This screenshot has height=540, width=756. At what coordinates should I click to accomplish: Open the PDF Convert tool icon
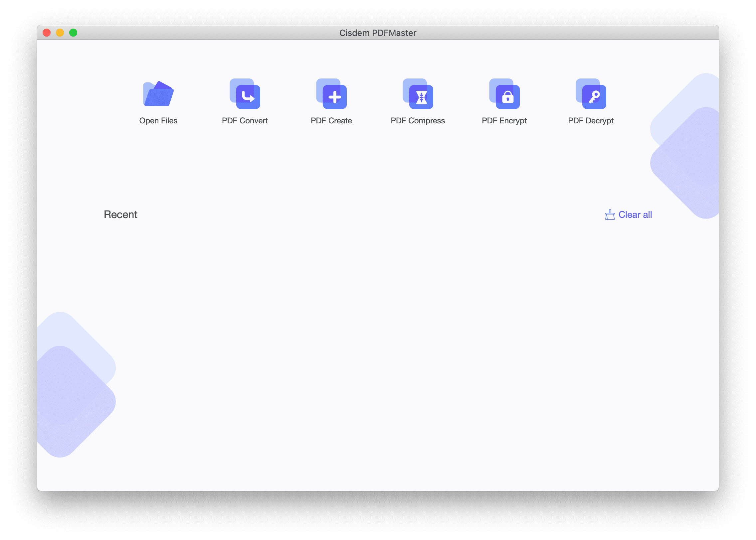click(x=245, y=94)
